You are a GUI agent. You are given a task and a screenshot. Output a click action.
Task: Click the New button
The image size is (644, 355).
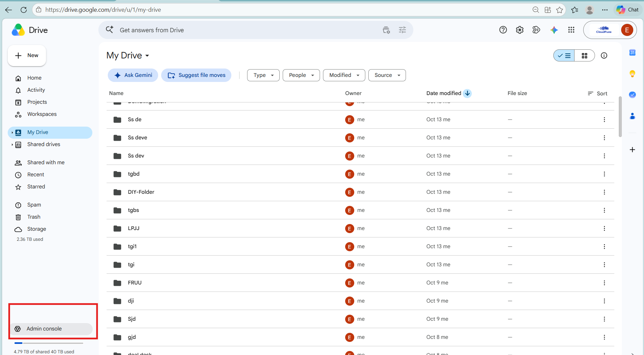(x=27, y=55)
